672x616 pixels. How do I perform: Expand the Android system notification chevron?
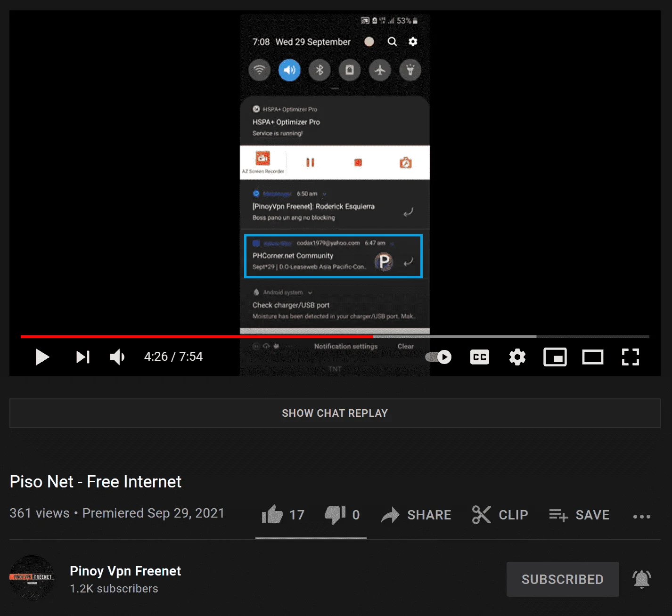[310, 292]
